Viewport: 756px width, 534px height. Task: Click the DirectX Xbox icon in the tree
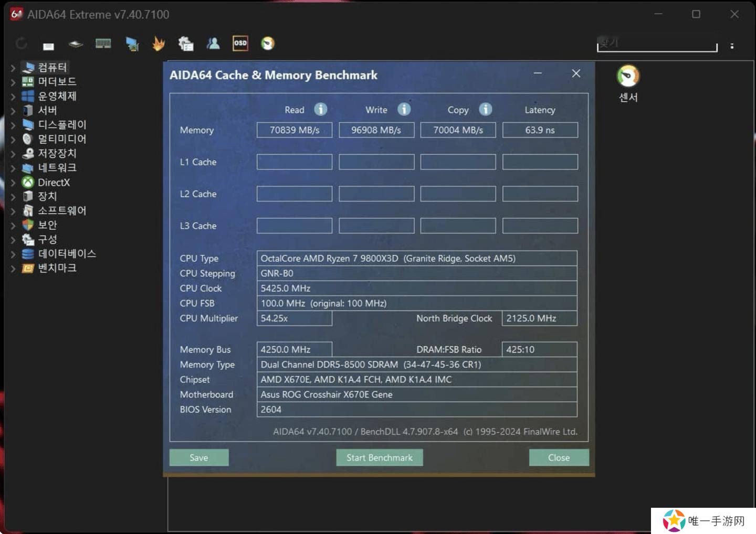point(28,182)
